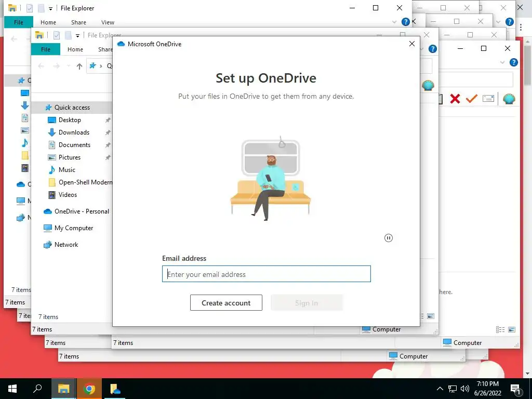Open the File tab in the front File Explorer
This screenshot has height=399, width=532.
pyautogui.click(x=46, y=49)
